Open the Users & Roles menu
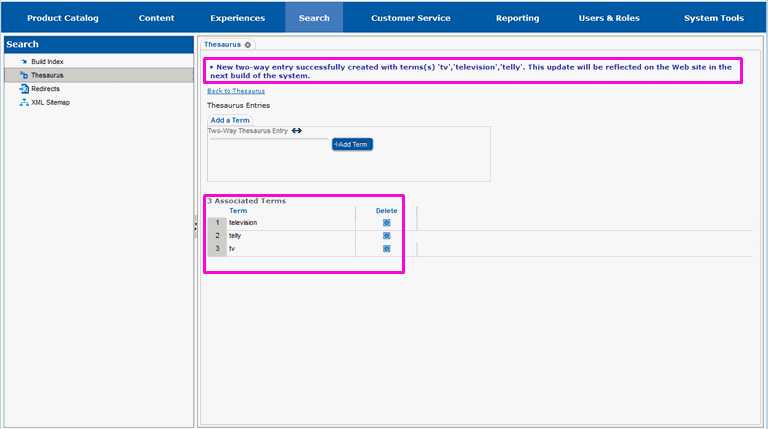The height and width of the screenshot is (429, 768). click(x=609, y=18)
